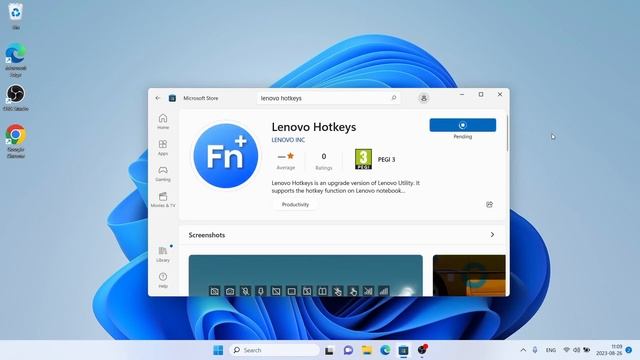
Task: Go back in Microsoft Store
Action: click(158, 98)
